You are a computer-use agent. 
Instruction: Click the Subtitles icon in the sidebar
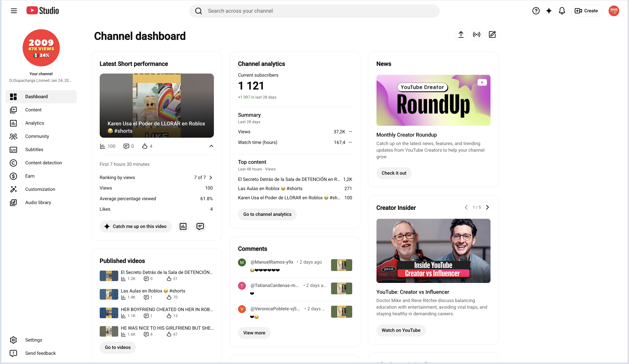[13, 149]
